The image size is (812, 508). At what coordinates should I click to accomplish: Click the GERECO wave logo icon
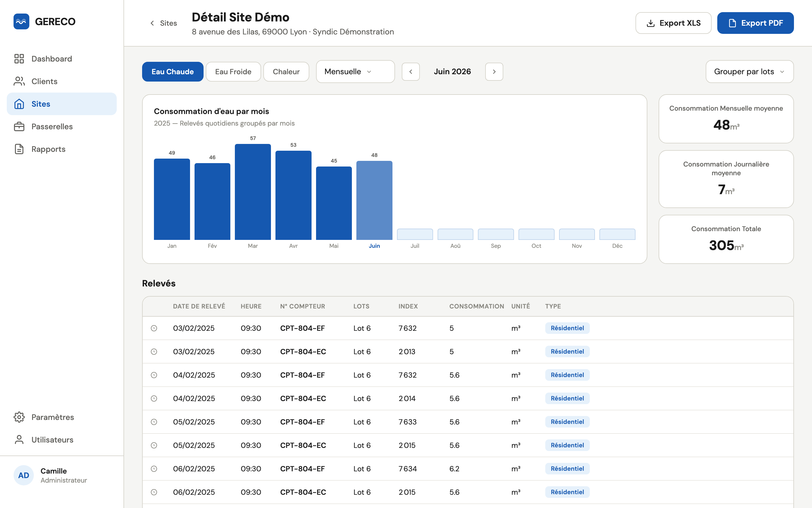pyautogui.click(x=21, y=21)
